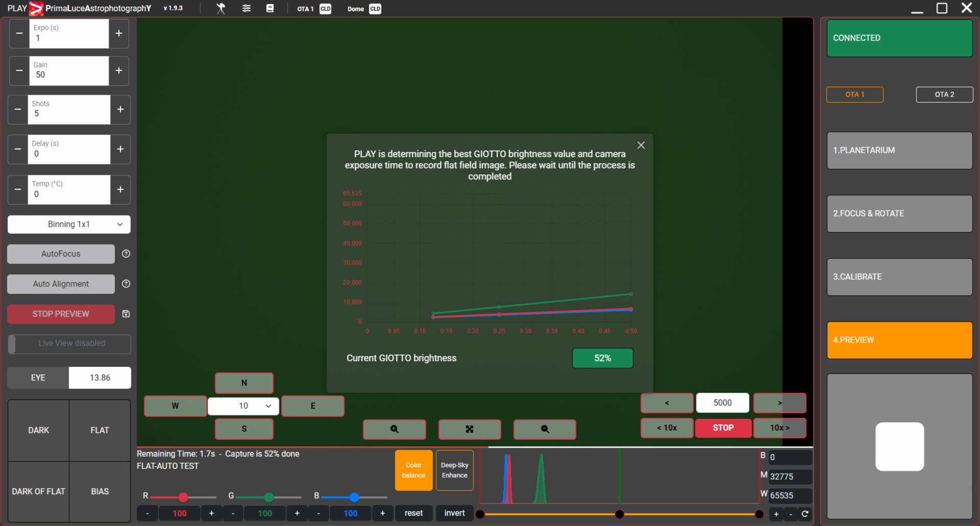Viewport: 980px width, 526px height.
Task: Click the histogram reset button
Action: point(414,513)
